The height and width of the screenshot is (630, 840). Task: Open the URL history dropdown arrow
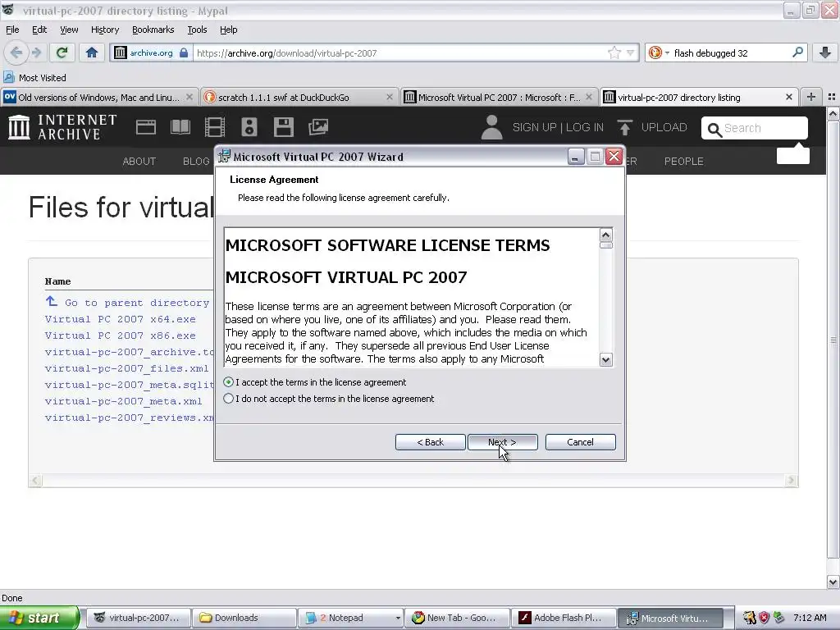pos(631,52)
